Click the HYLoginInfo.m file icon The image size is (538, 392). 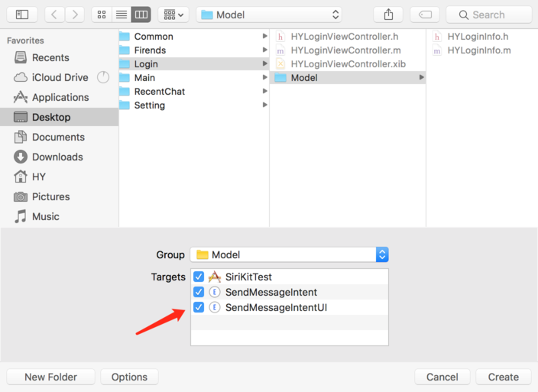437,50
